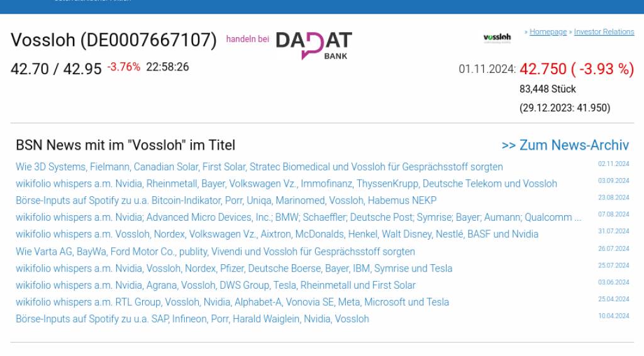Open the wikifolio whispers Nvidia, Rheinmetall, Bayer article
This screenshot has width=644, height=356.
coord(286,184)
